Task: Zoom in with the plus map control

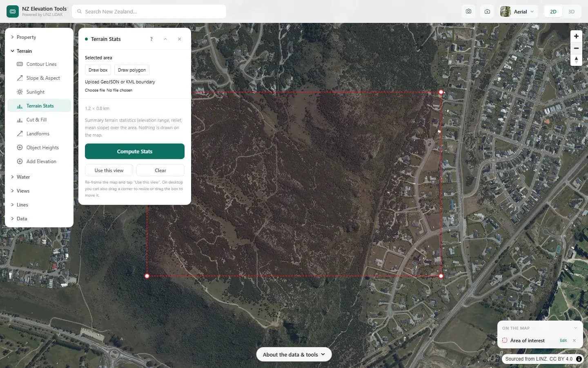Action: [x=576, y=36]
